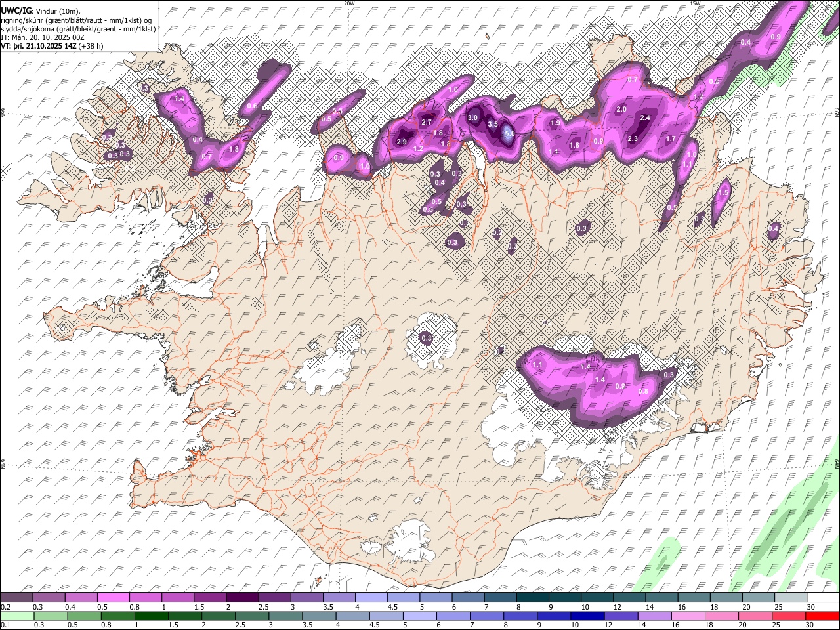This screenshot has width=840, height=630.
Task: Click the white 30 snow legend swatch
Action: [823, 598]
